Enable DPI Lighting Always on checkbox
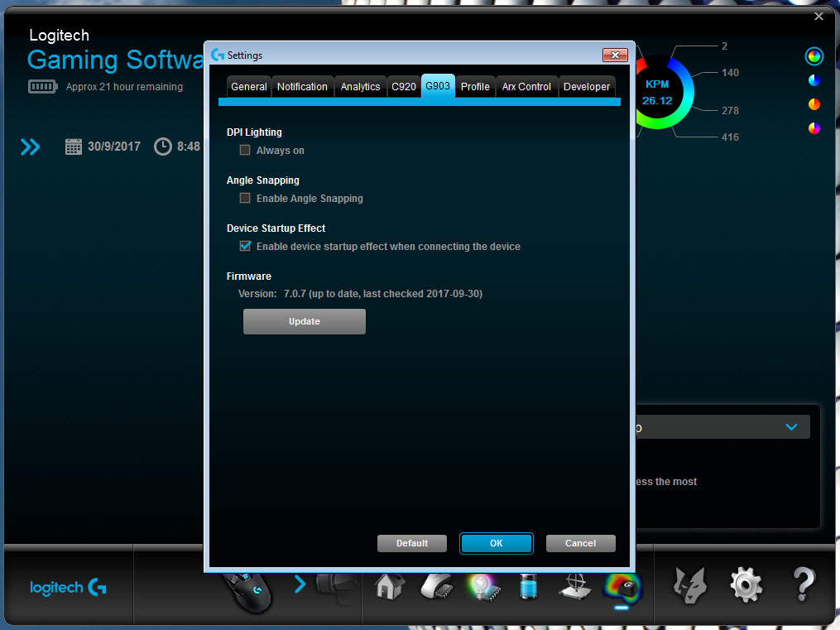 tap(245, 150)
